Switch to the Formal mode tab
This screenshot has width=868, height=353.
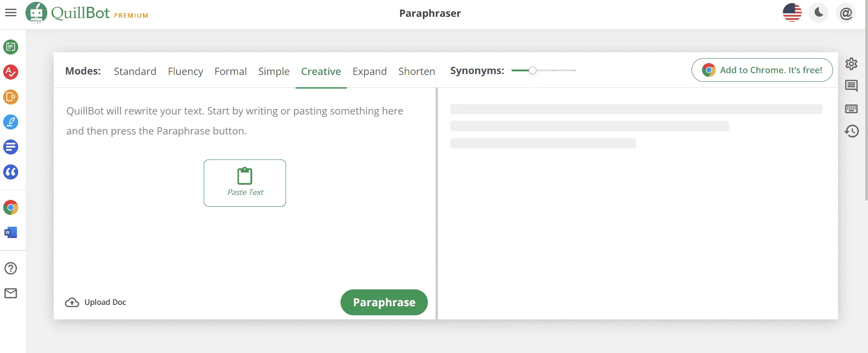(231, 71)
